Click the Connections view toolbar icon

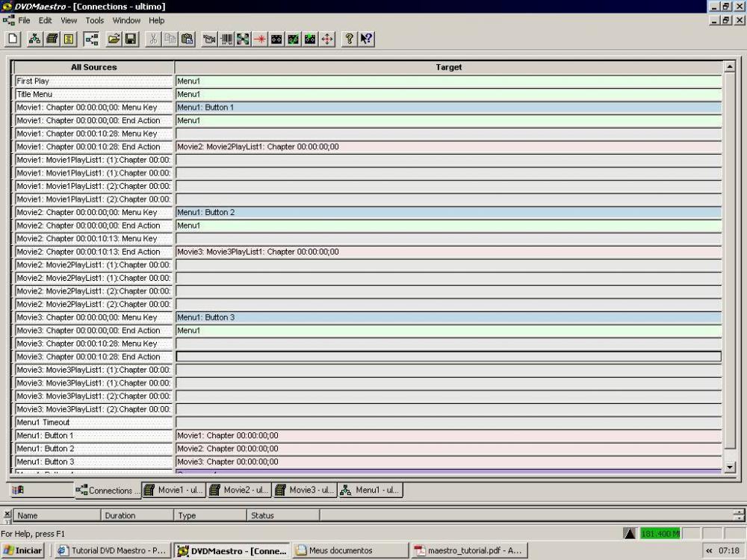click(91, 39)
